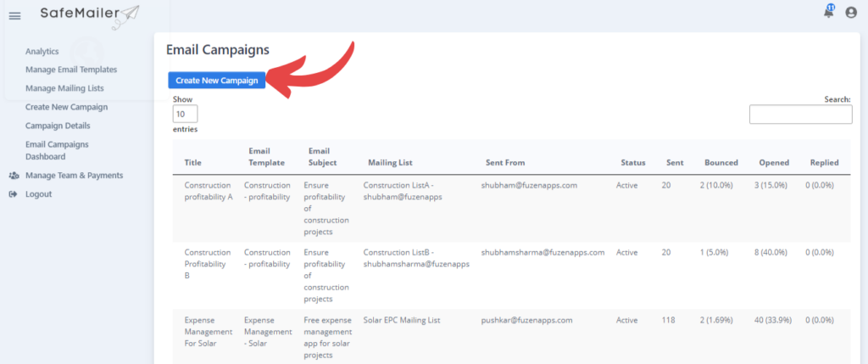Sort by Replied column header
This screenshot has height=364, width=868.
824,163
